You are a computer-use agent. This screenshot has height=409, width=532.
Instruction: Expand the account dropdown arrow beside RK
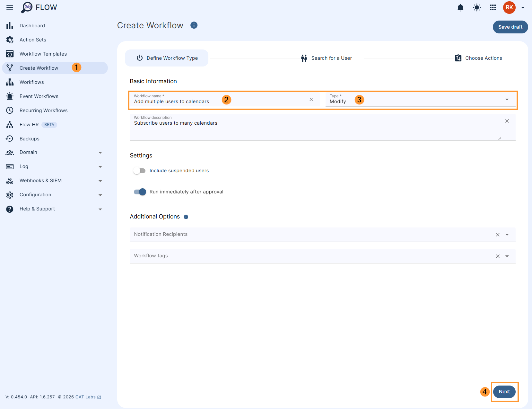coord(523,7)
